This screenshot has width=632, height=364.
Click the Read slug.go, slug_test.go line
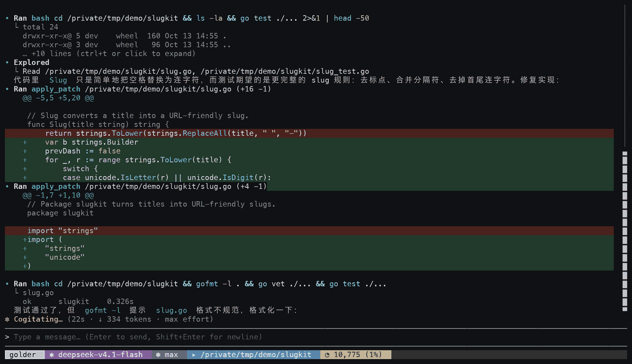(x=196, y=71)
